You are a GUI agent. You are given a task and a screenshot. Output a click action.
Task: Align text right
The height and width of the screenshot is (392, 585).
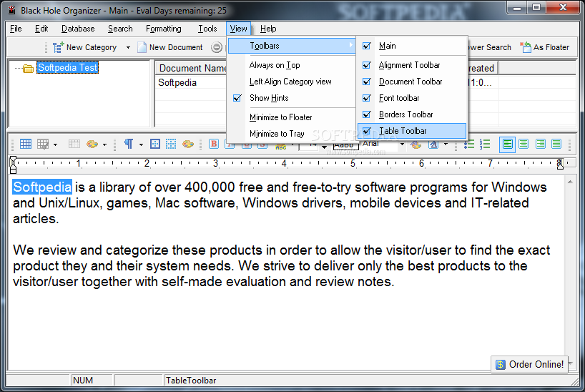pos(540,144)
